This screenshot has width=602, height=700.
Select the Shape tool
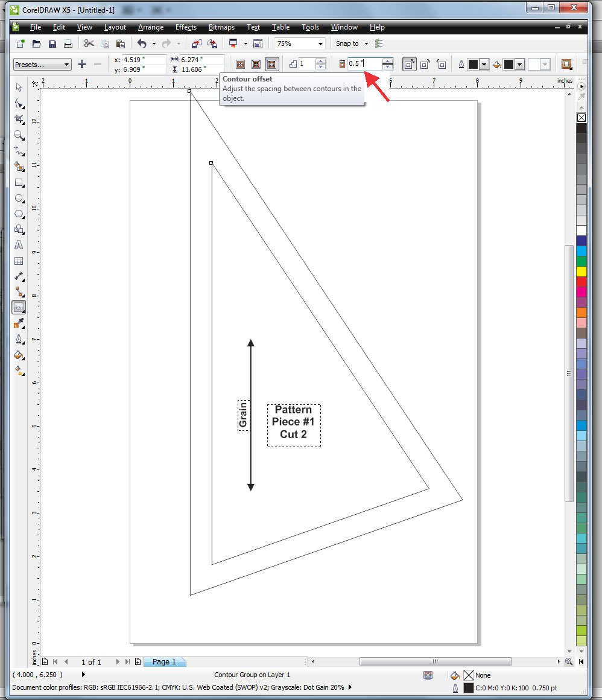pos(19,104)
